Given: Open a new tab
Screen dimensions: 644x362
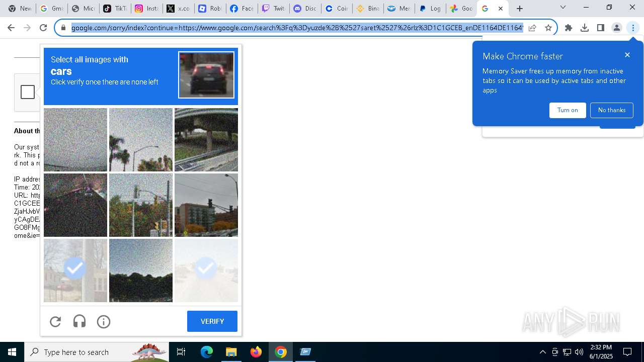Looking at the screenshot, I should click(520, 9).
